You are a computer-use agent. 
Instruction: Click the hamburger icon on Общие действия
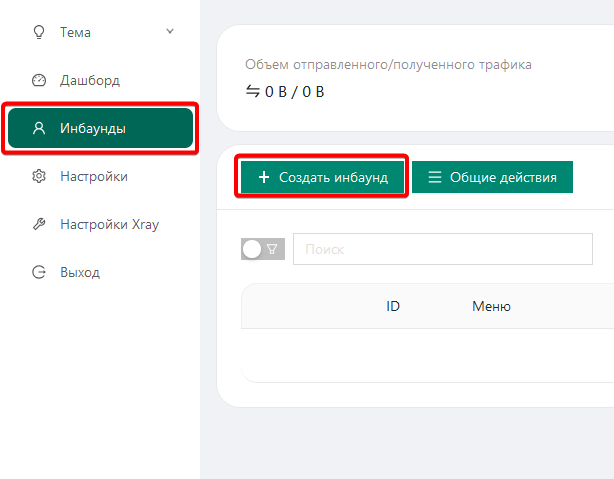435,177
